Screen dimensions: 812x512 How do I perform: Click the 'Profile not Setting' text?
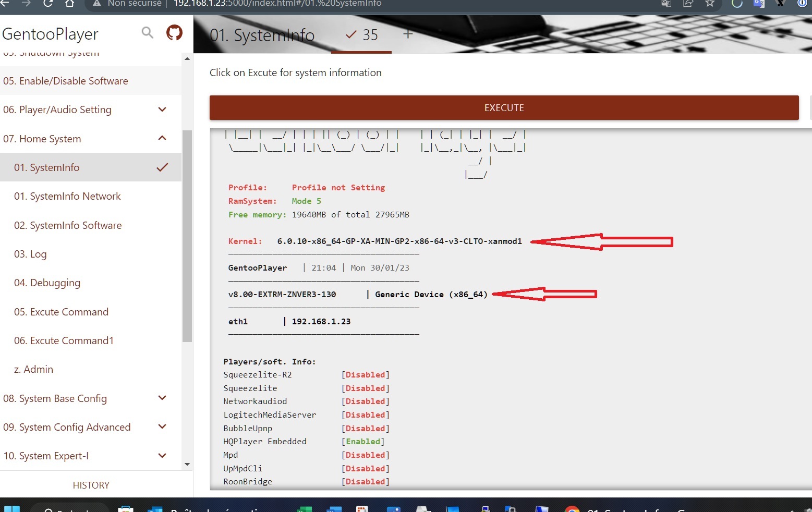tap(338, 188)
